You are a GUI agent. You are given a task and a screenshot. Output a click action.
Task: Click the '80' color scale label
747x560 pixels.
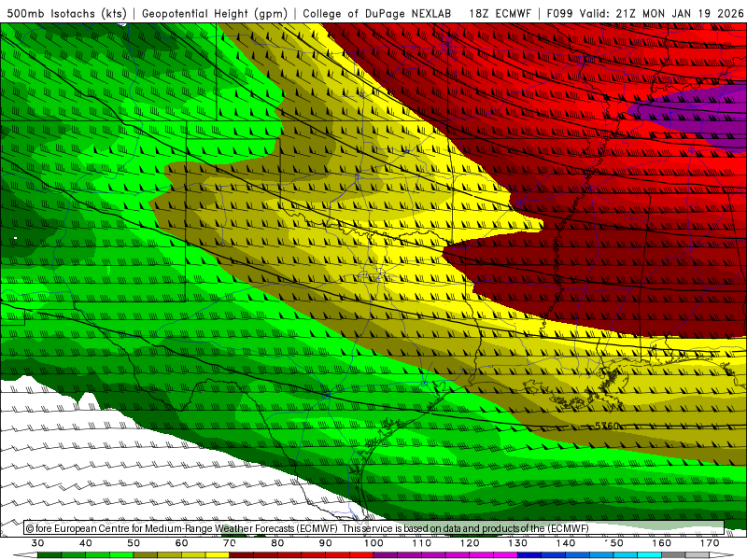[277, 543]
